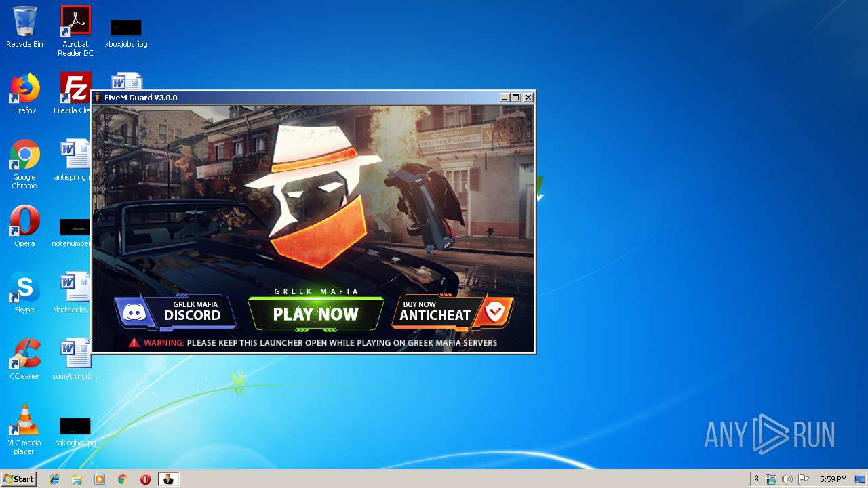This screenshot has height=488, width=868.
Task: Select the VLC media player shortcut
Action: (24, 430)
